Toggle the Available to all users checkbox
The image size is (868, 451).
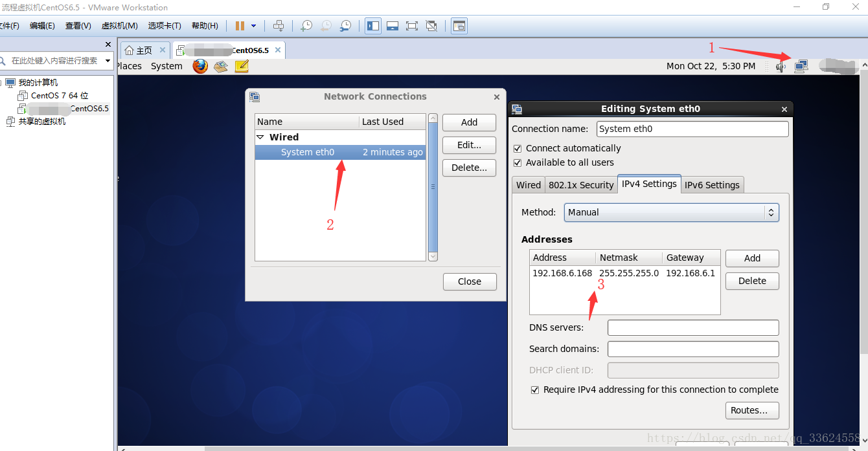[x=517, y=162]
